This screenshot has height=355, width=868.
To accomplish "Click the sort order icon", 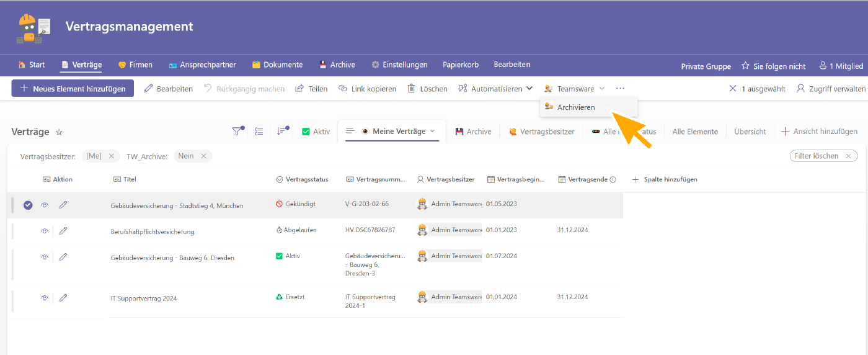I will (282, 131).
